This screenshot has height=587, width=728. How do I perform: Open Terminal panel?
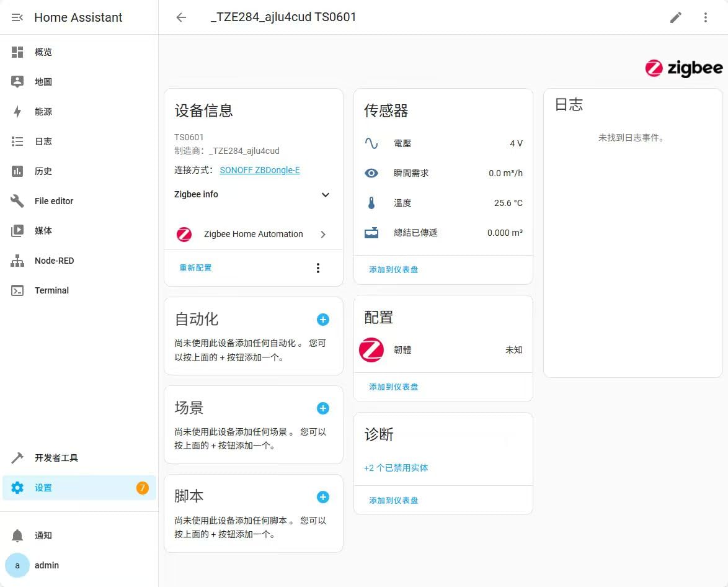79,290
